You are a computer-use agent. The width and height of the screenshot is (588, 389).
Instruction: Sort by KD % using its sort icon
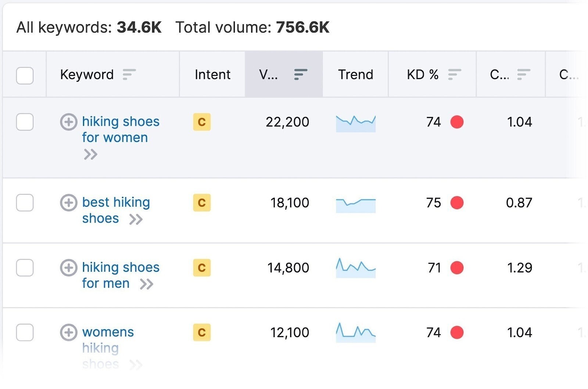(x=454, y=75)
